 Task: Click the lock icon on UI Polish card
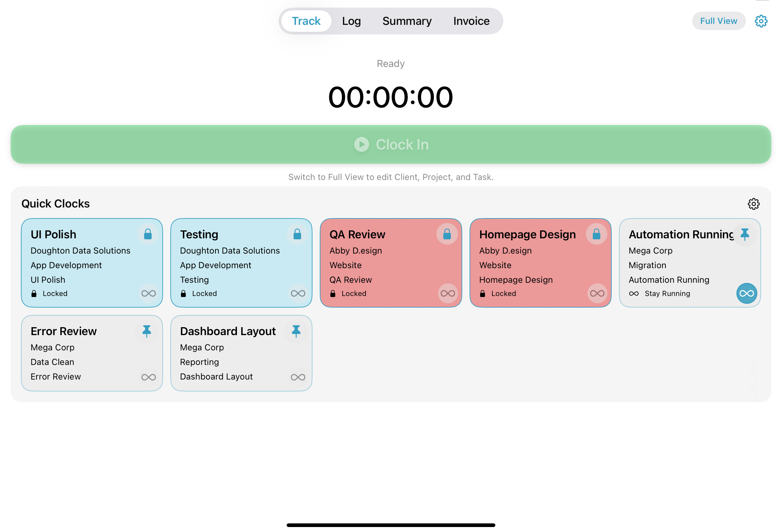coord(148,234)
